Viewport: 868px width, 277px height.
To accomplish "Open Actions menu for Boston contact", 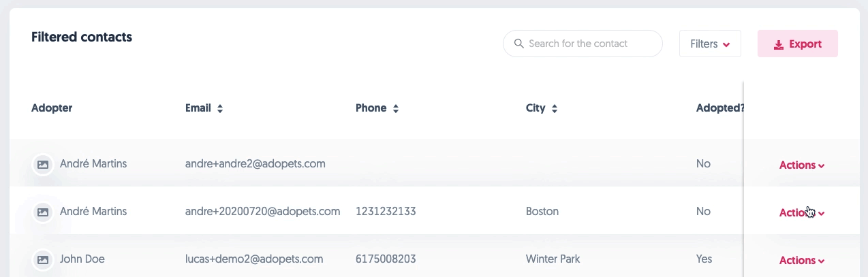I will [802, 212].
